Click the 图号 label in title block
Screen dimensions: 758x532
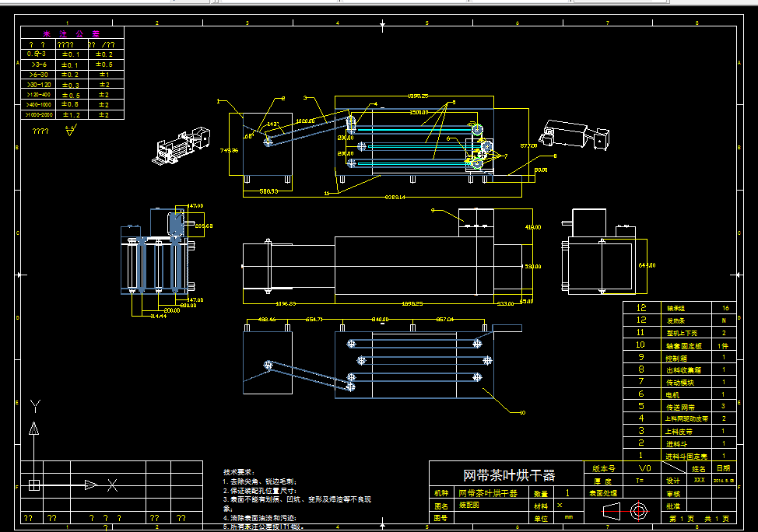pyautogui.click(x=440, y=518)
